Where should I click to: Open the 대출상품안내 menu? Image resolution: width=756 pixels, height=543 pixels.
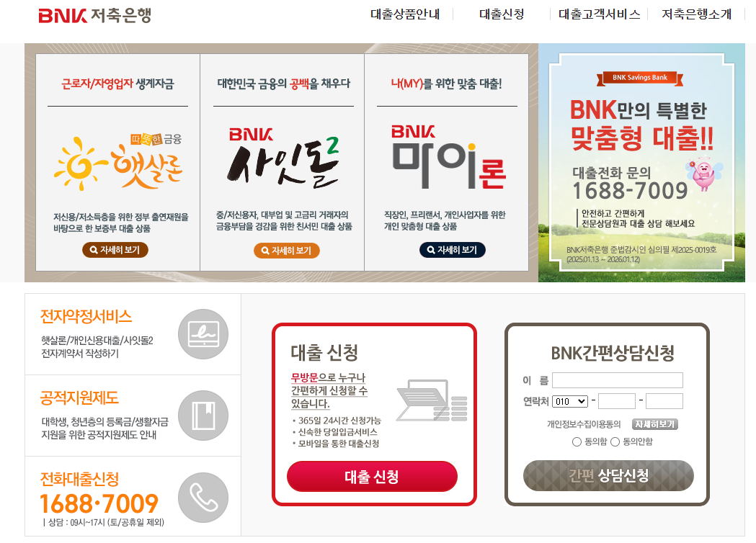pyautogui.click(x=405, y=14)
